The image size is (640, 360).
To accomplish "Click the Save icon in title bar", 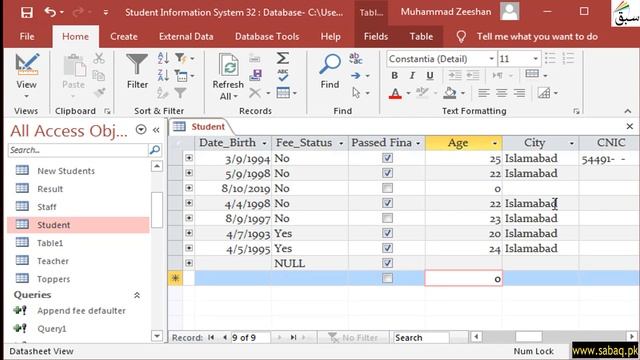I will click(27, 12).
